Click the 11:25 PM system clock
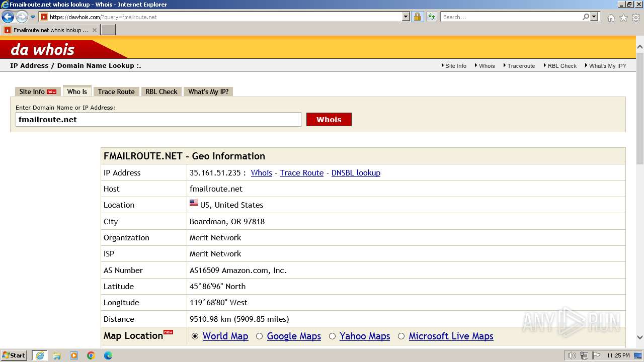644x362 pixels. tap(618, 355)
